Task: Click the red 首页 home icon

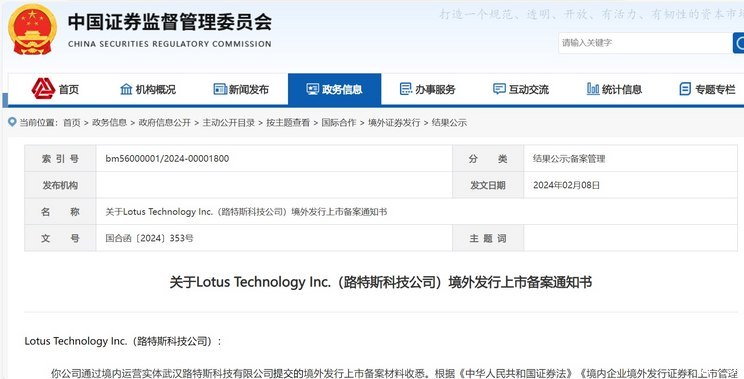Action: 43,89
